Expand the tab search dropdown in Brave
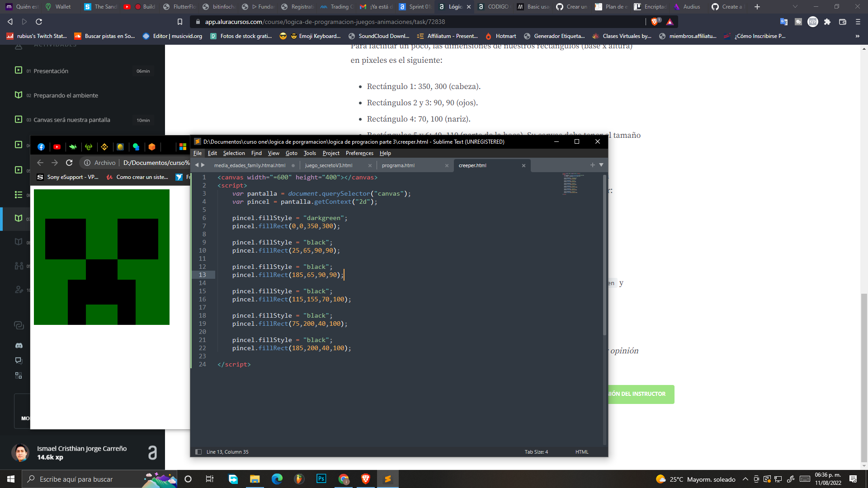This screenshot has height=488, width=868. pyautogui.click(x=795, y=7)
